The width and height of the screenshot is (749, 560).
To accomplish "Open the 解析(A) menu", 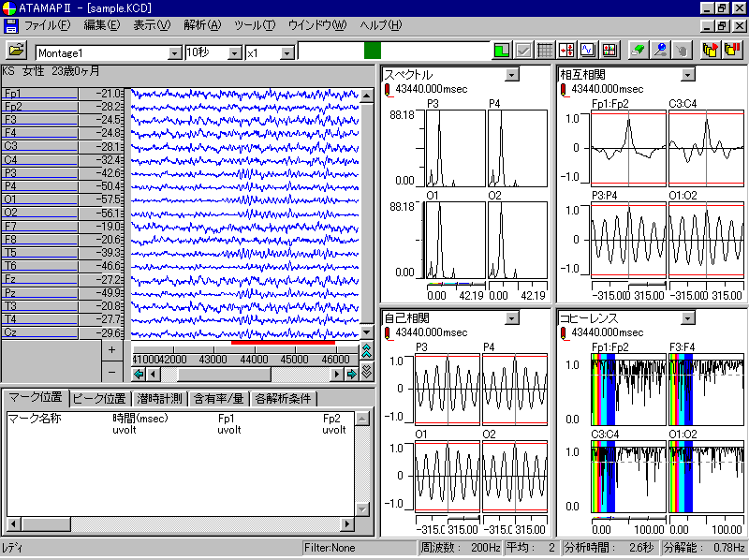I will pyautogui.click(x=202, y=24).
